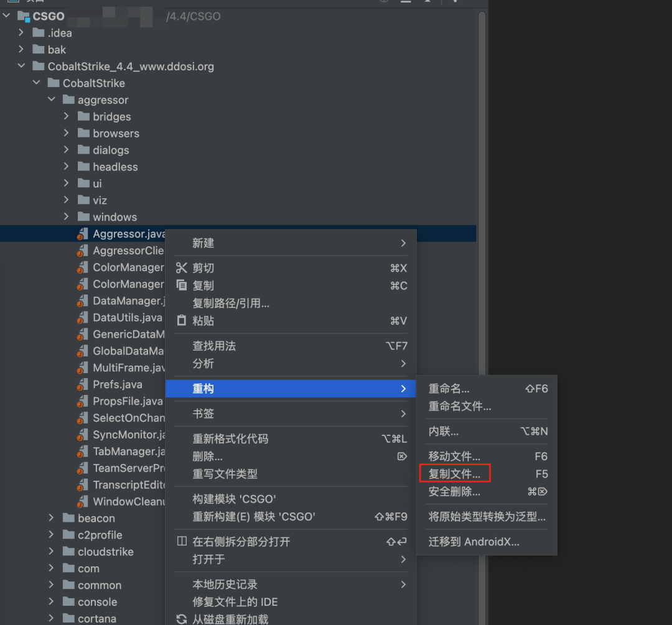Image resolution: width=672 pixels, height=625 pixels.
Task: Choose 重命名文件... in the submenu
Action: (487, 406)
